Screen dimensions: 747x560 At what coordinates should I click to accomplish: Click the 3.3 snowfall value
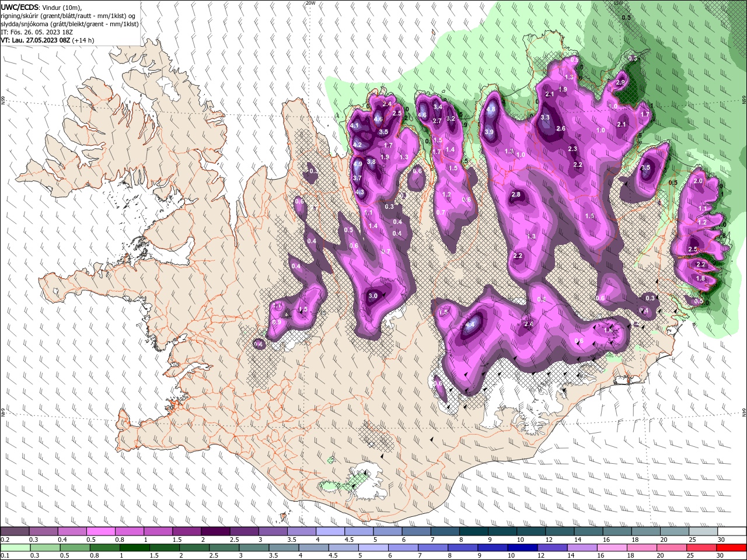click(546, 117)
